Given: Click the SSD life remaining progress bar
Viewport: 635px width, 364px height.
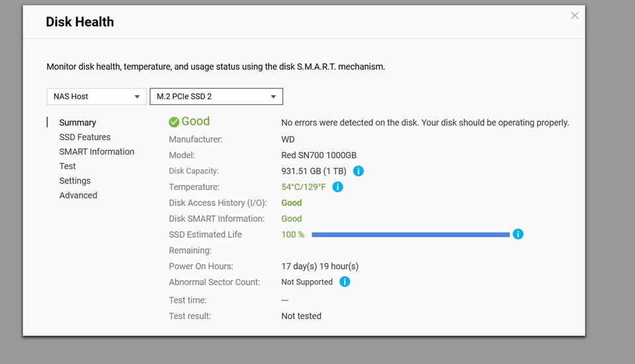Looking at the screenshot, I should (411, 235).
